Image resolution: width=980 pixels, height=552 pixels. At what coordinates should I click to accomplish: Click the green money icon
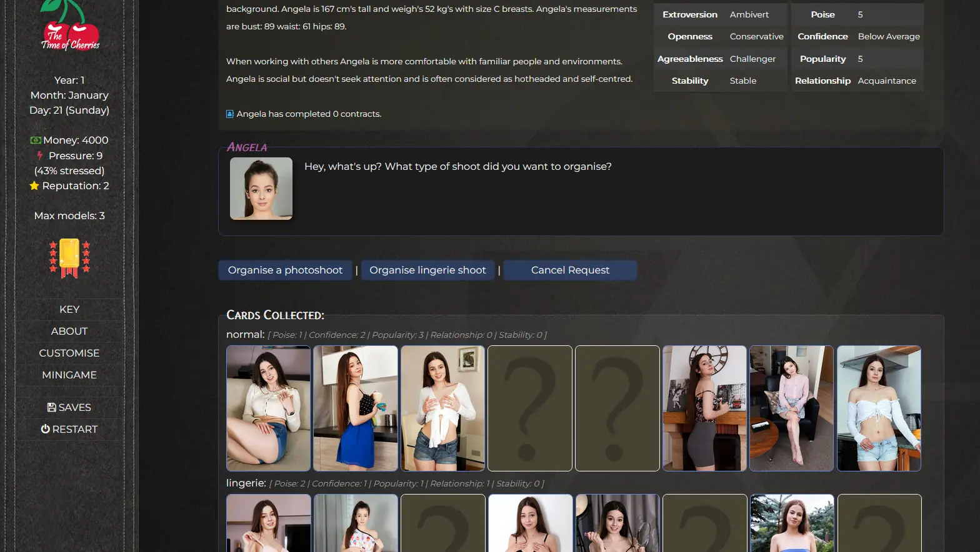[x=36, y=140]
